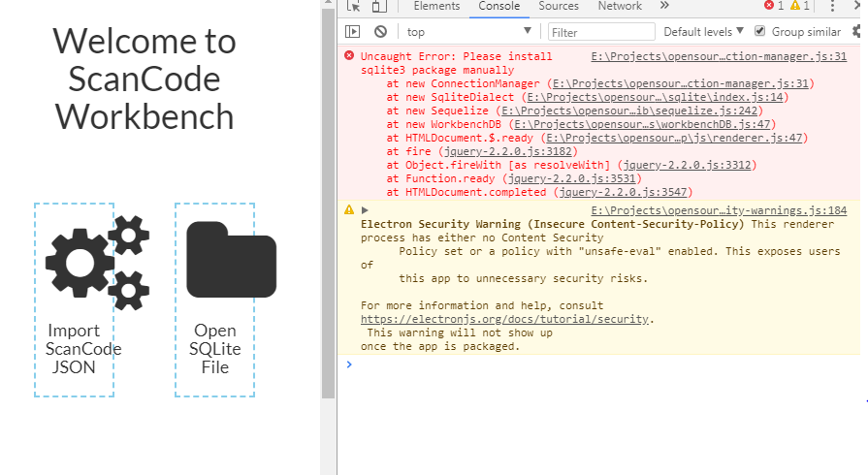Toggle the Group similar checkbox

pos(760,31)
